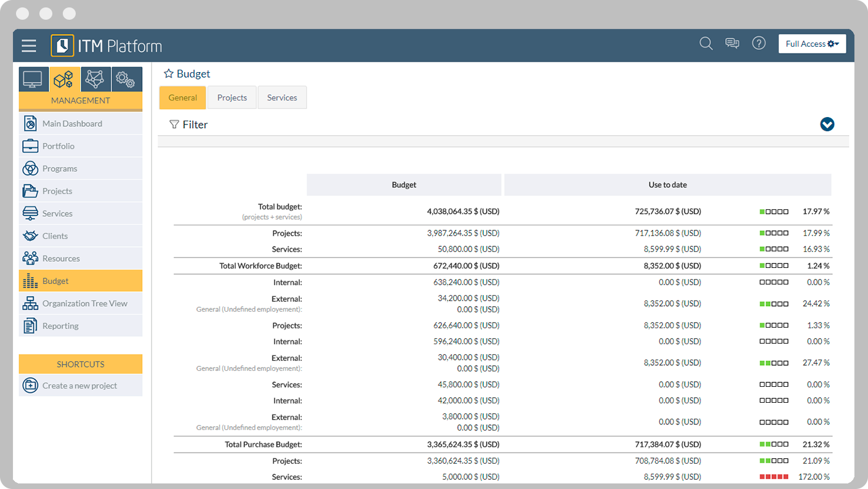
Task: Click the 672,440.00 $ workforce budget value
Action: click(x=466, y=266)
